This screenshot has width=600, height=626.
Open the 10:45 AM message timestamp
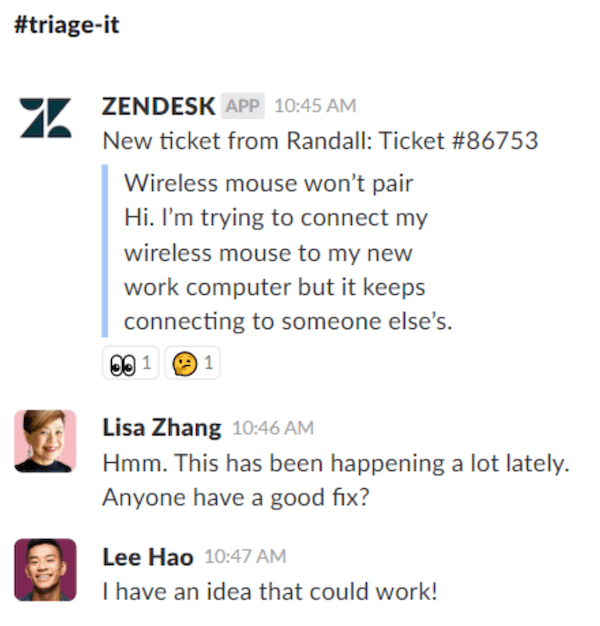pos(314,105)
